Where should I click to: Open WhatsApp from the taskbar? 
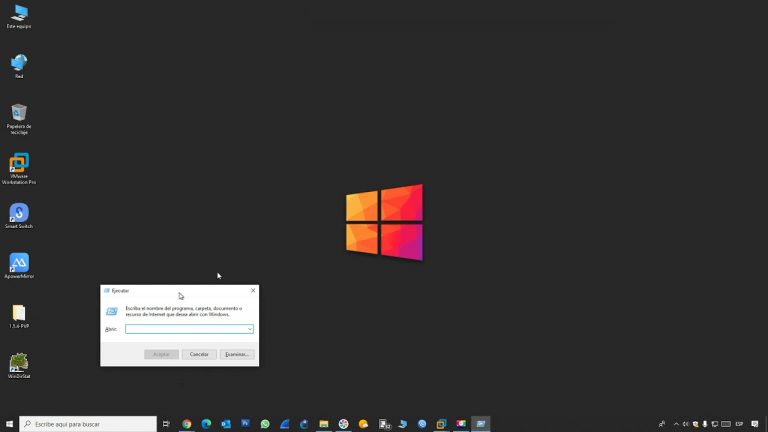[265, 424]
